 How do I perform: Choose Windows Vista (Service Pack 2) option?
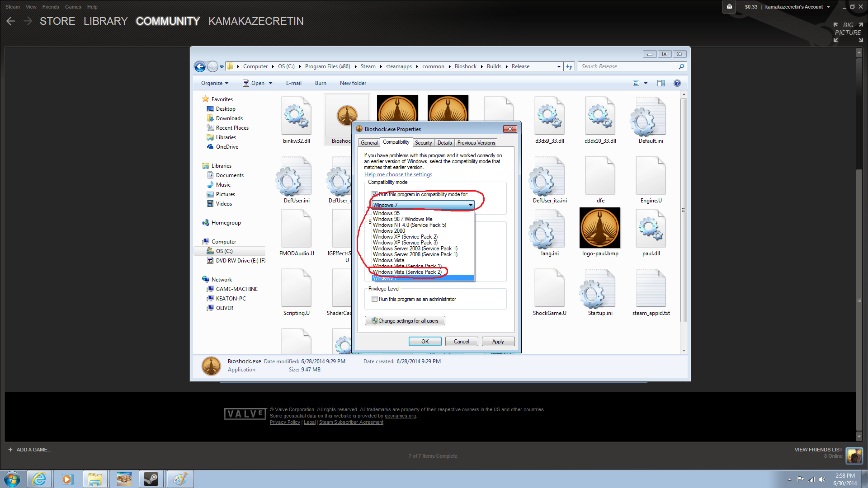click(407, 272)
